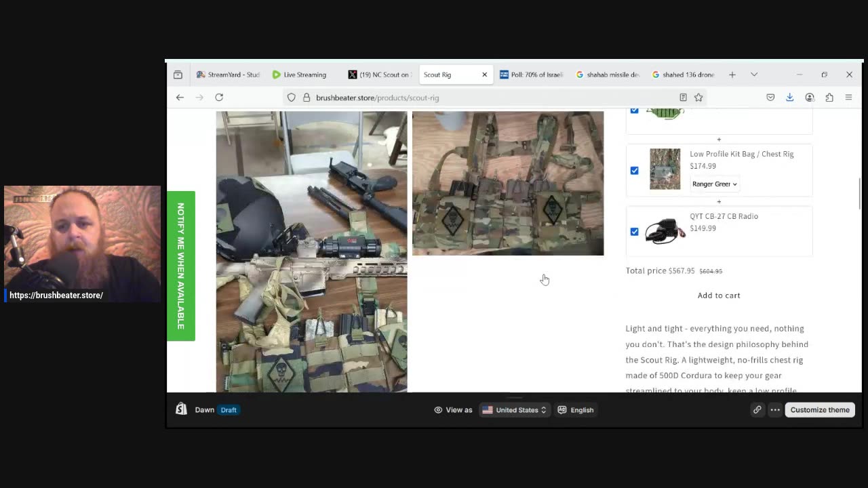This screenshot has width=868, height=488.
Task: Switch to the StreamYard tab
Action: pyautogui.click(x=228, y=75)
